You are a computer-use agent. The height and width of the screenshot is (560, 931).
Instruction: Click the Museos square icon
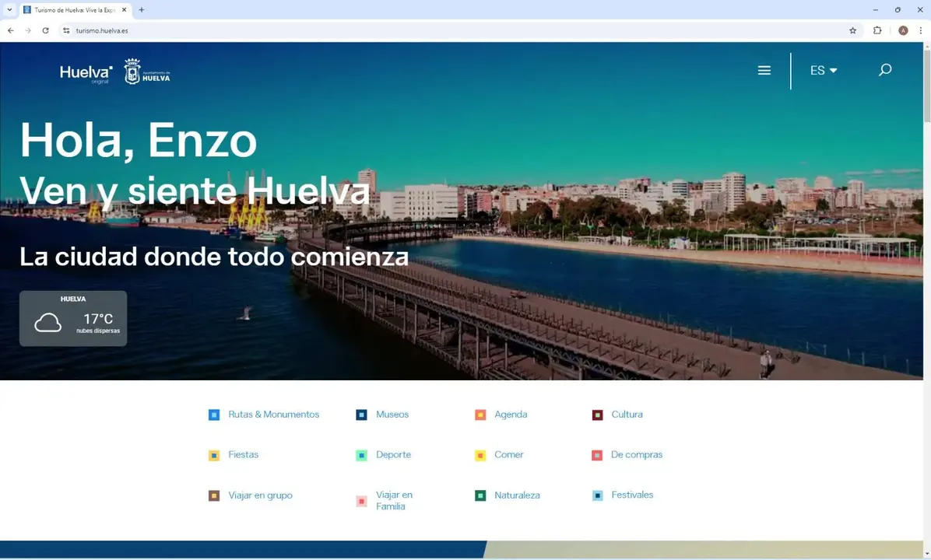pos(361,415)
